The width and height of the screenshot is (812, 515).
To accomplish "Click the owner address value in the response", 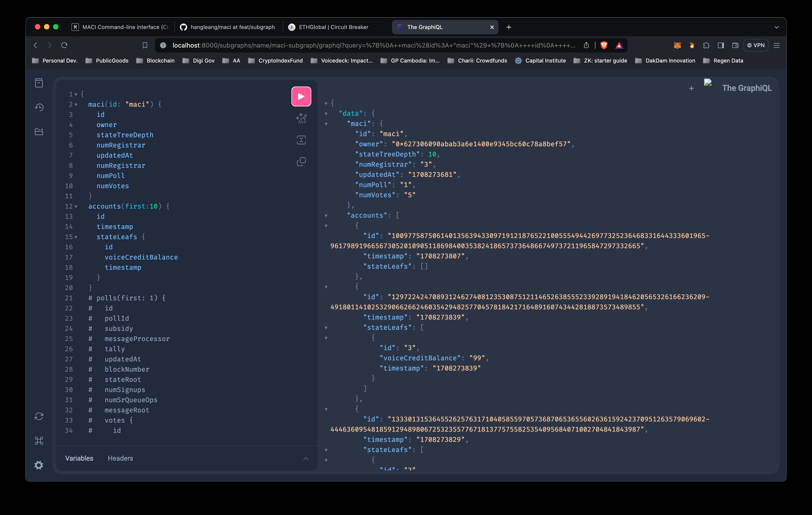I will click(481, 144).
